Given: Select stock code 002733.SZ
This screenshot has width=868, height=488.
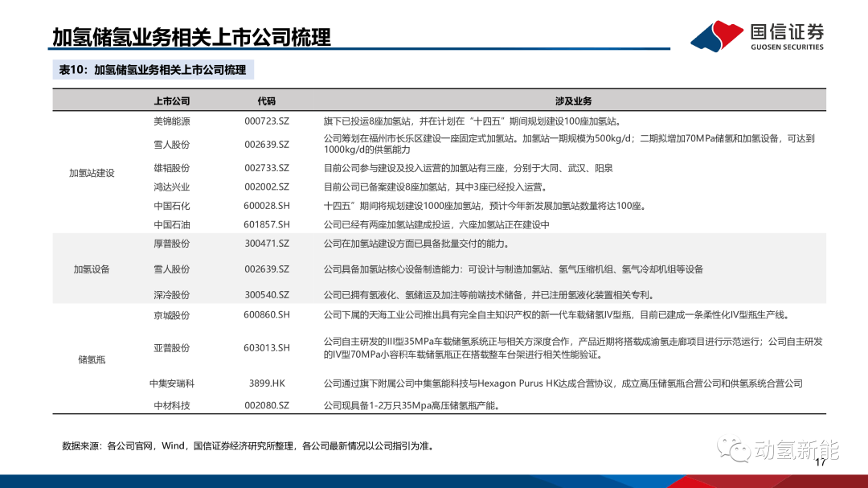Looking at the screenshot, I should pos(267,168).
